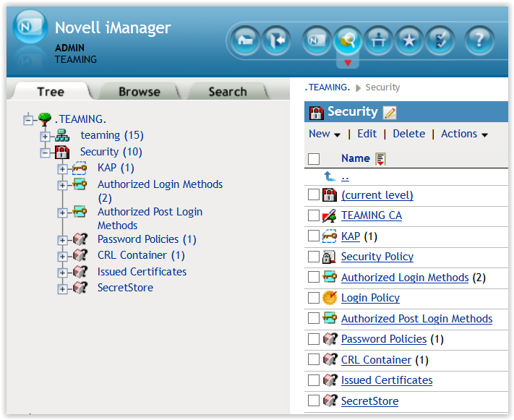Image resolution: width=514 pixels, height=420 pixels.
Task: Open the Login Policy link
Action: [370, 298]
